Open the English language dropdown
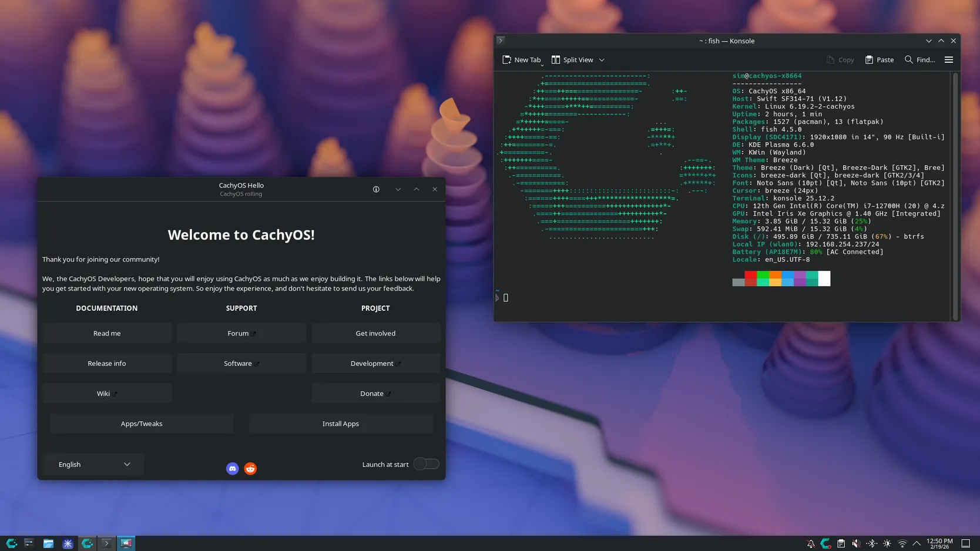This screenshot has width=980, height=551. (92, 464)
